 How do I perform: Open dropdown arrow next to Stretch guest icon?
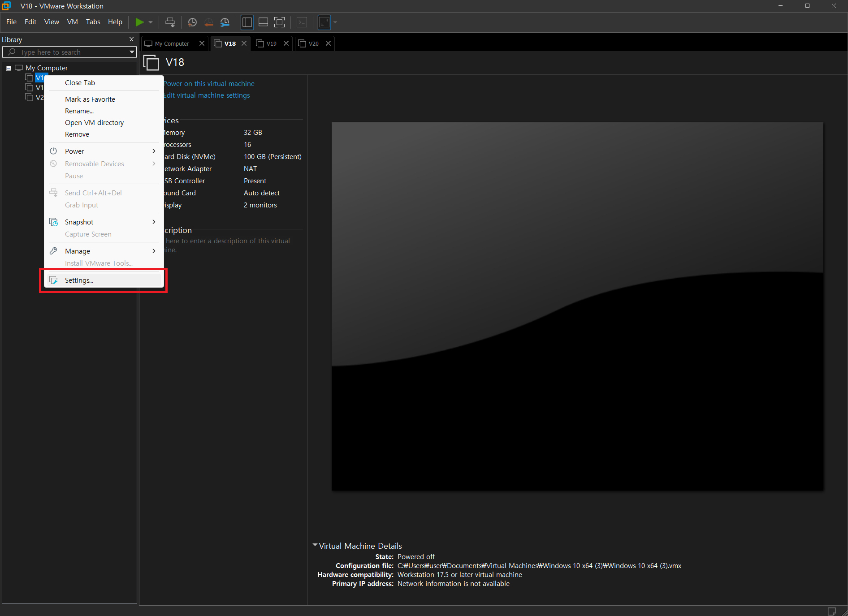pyautogui.click(x=335, y=22)
